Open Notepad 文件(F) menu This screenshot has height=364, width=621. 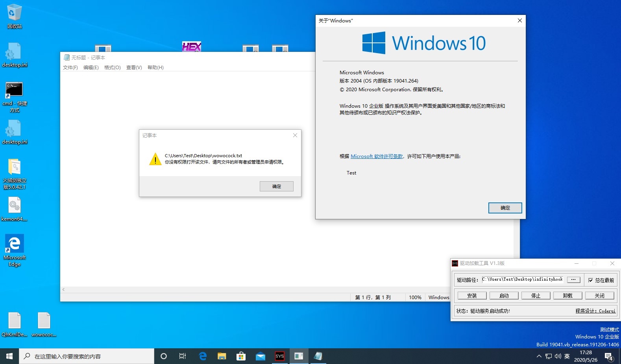(x=70, y=68)
